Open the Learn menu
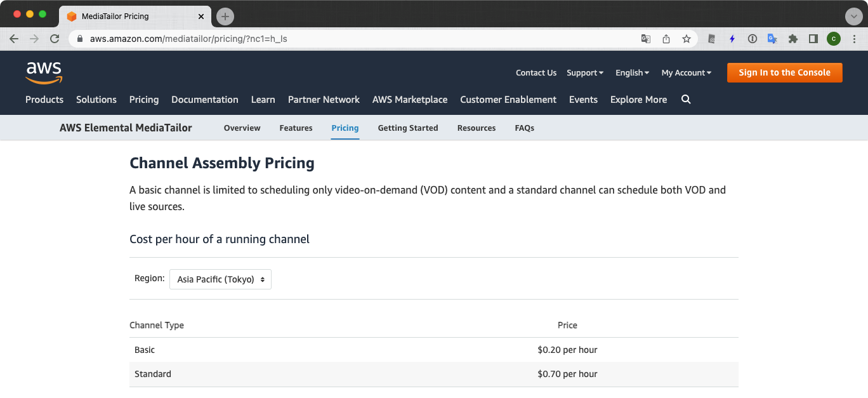Image resolution: width=868 pixels, height=398 pixels. 263,100
